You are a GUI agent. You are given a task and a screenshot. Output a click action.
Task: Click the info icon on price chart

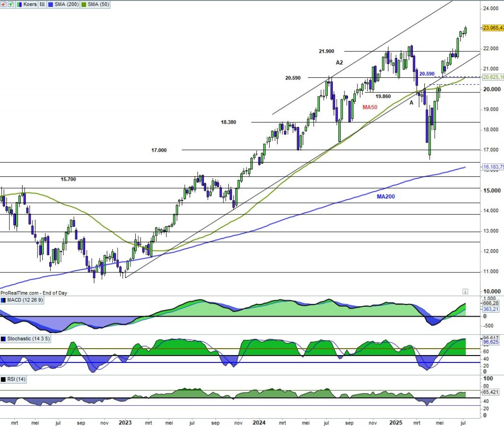tap(465, 291)
